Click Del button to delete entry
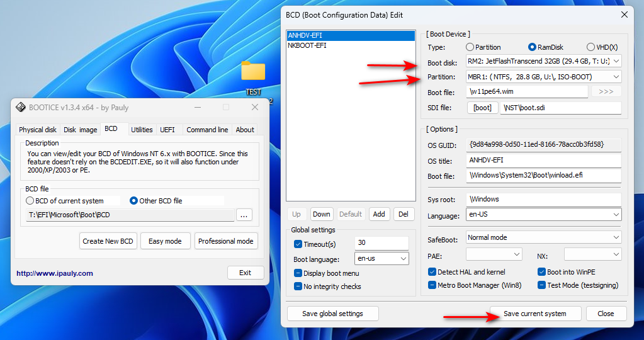Screen dimensions: 644x340 404,214
